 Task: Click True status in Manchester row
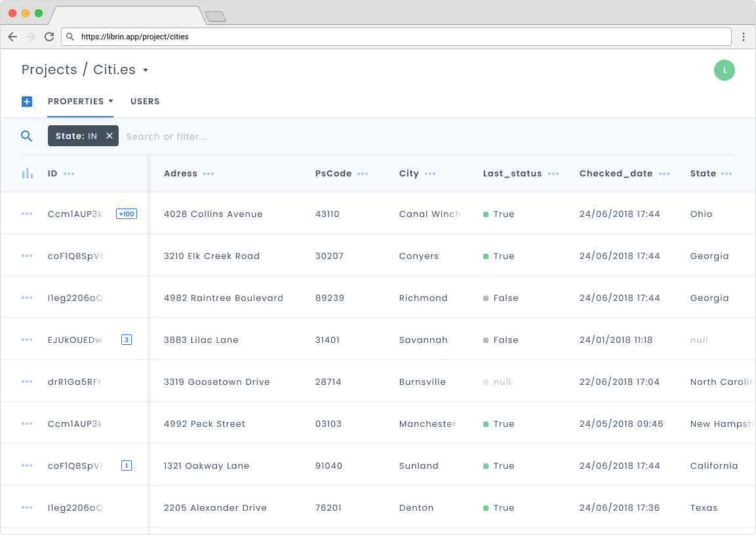coord(499,424)
